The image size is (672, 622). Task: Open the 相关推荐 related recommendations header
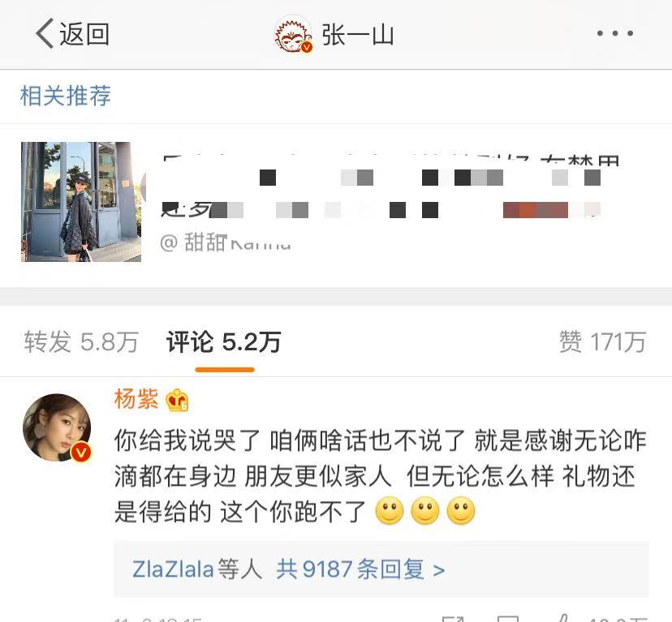(x=66, y=96)
